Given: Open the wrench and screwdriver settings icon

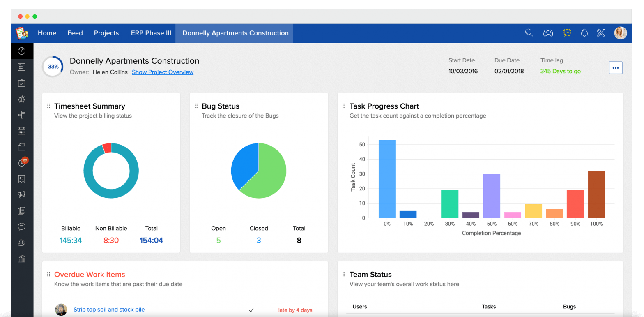Looking at the screenshot, I should pos(601,33).
